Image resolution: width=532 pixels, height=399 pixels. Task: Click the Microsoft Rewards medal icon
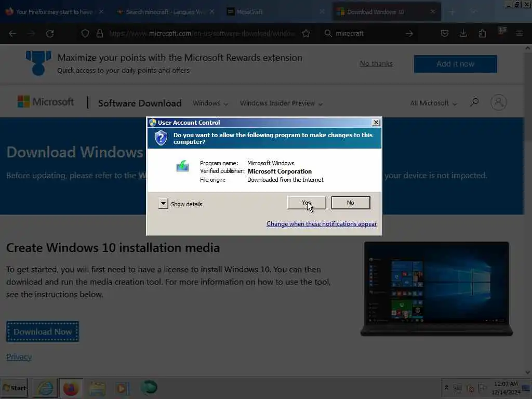coord(38,63)
